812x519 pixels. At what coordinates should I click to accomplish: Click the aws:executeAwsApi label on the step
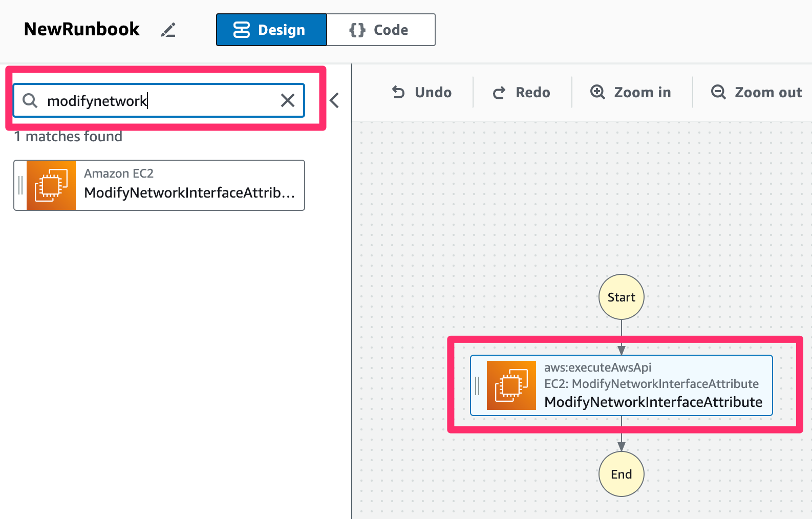(597, 367)
